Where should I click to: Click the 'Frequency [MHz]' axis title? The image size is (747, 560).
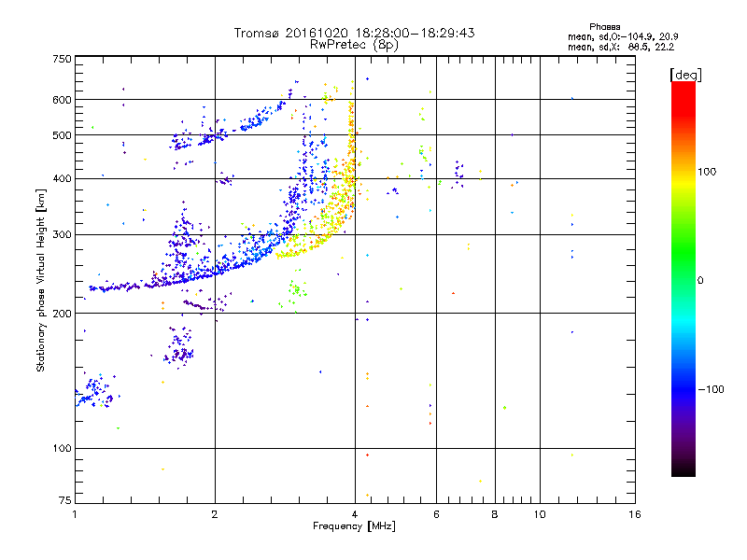(x=354, y=526)
